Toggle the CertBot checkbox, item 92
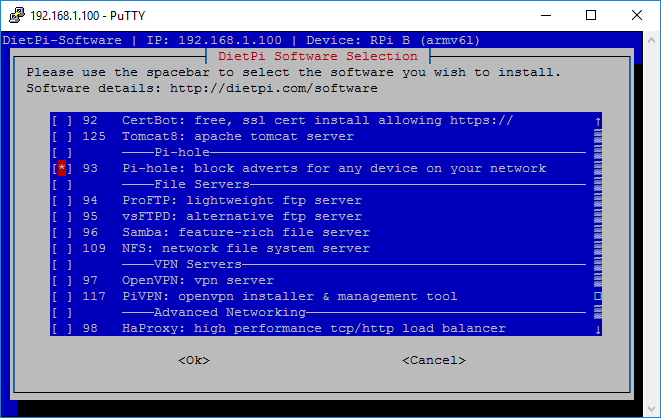Viewport: 661px width, 418px height. (x=62, y=121)
